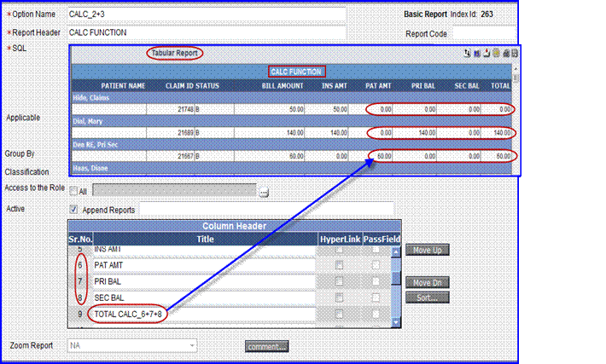Click the print icon in report toolbar
The width and height of the screenshot is (606, 364).
coord(506,53)
